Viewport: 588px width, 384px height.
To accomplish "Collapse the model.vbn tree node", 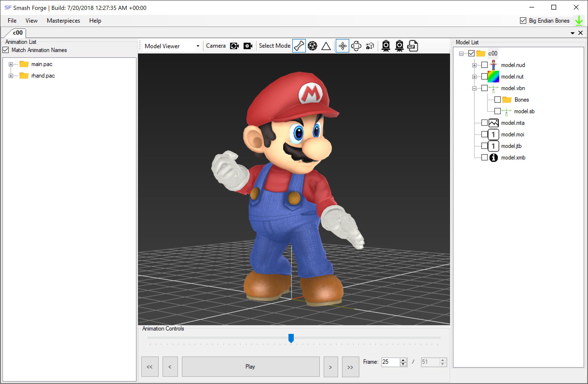I will [x=474, y=88].
